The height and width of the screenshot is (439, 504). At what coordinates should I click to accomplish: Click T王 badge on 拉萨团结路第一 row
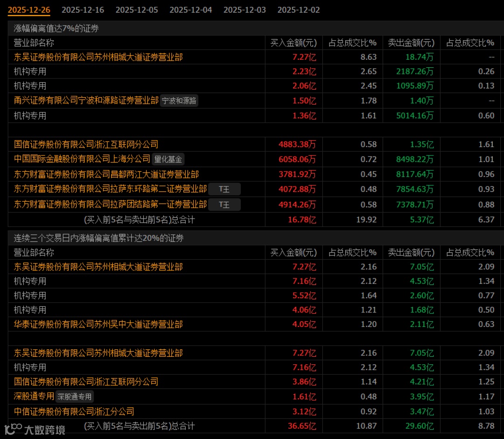[x=224, y=205]
